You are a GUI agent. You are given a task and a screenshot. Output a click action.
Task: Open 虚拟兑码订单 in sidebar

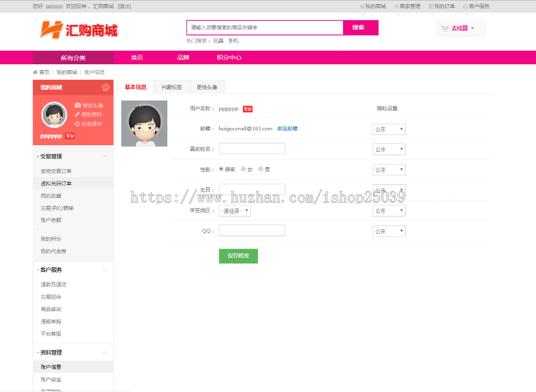coord(56,183)
